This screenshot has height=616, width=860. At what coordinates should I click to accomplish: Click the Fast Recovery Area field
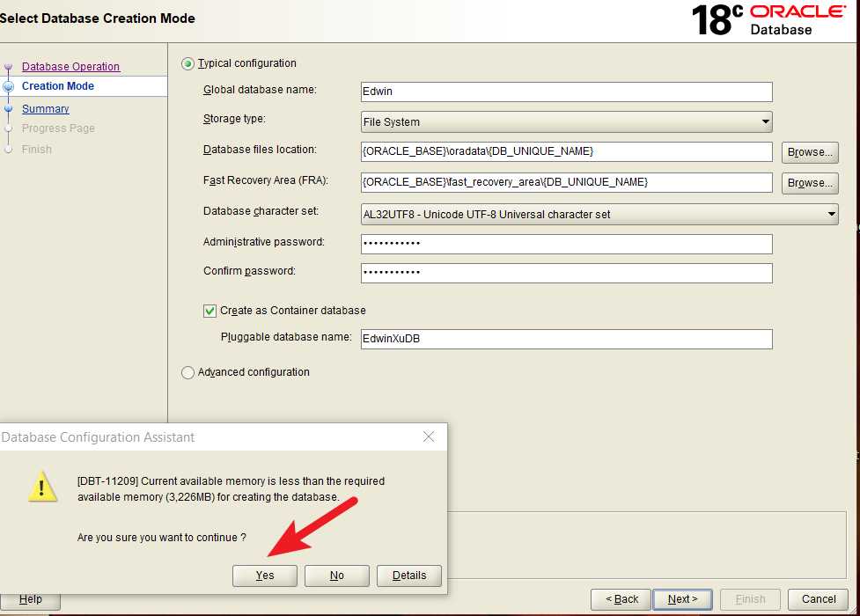pyautogui.click(x=567, y=182)
